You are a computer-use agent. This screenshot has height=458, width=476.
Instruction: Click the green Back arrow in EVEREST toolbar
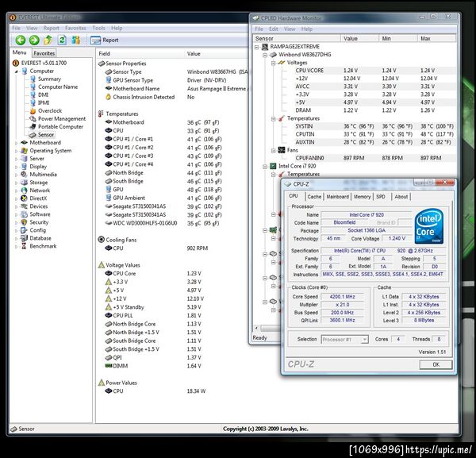[21, 40]
